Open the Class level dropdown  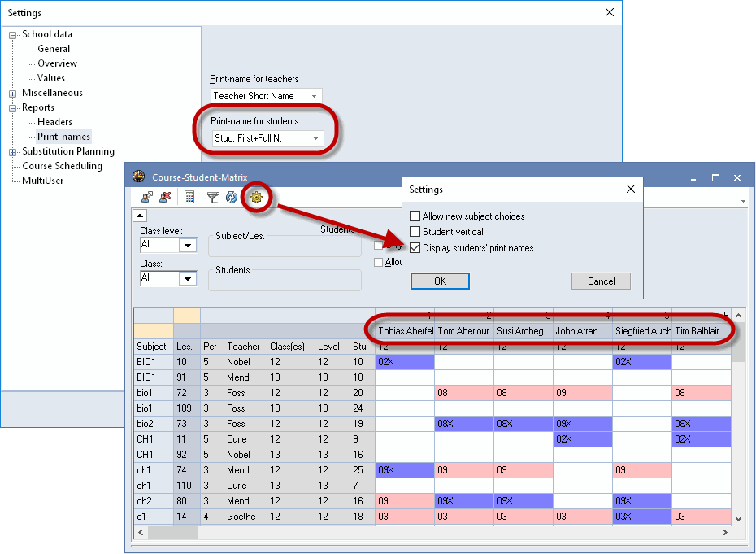click(x=188, y=246)
